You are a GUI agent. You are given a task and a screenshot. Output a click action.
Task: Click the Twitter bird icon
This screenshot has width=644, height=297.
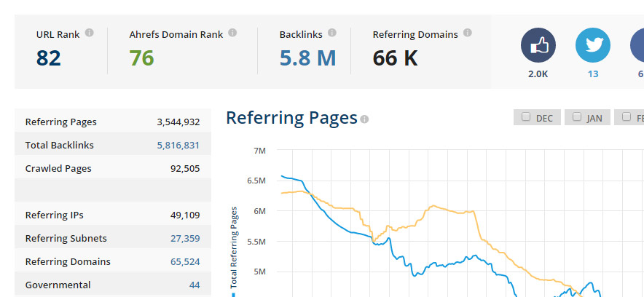(x=592, y=47)
